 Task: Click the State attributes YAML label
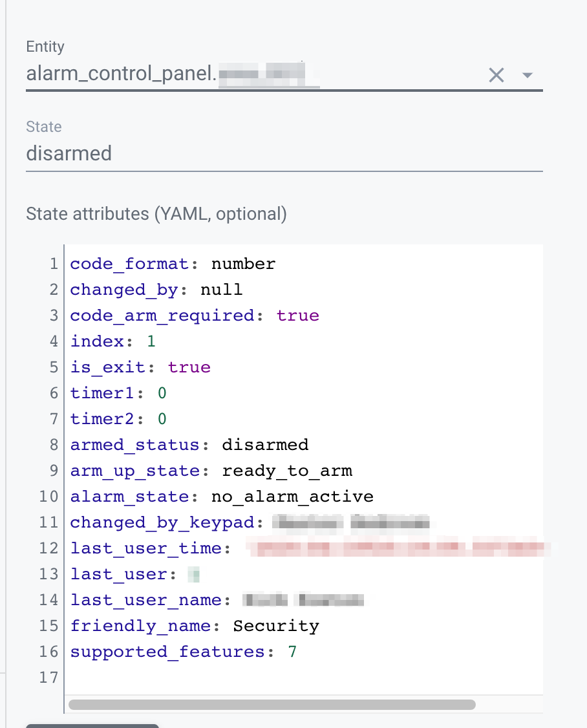(155, 213)
